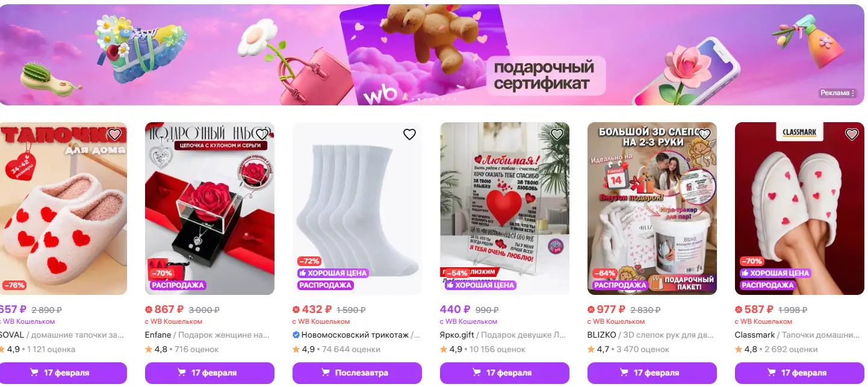Add white socks to favorites via heart

point(409,134)
